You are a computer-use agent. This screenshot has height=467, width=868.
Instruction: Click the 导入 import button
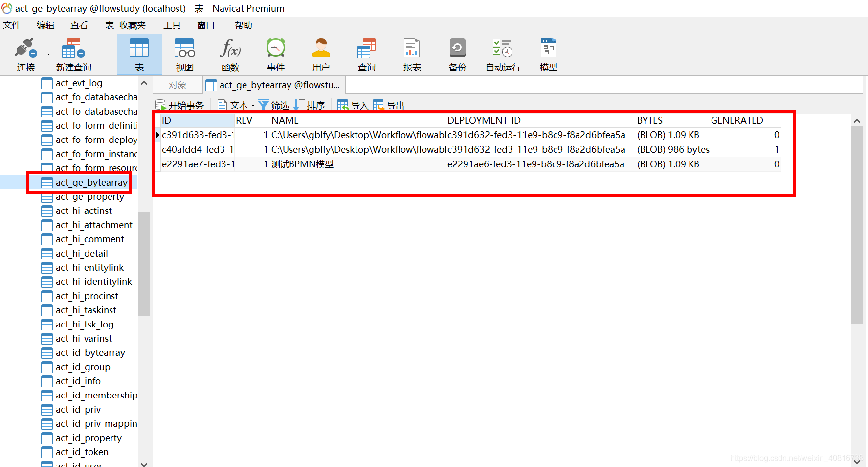pyautogui.click(x=353, y=105)
